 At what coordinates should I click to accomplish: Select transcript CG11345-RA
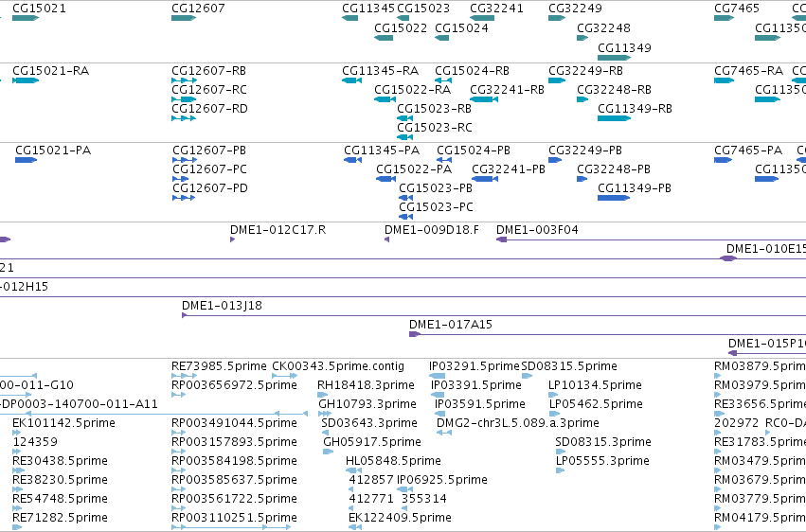351,80
